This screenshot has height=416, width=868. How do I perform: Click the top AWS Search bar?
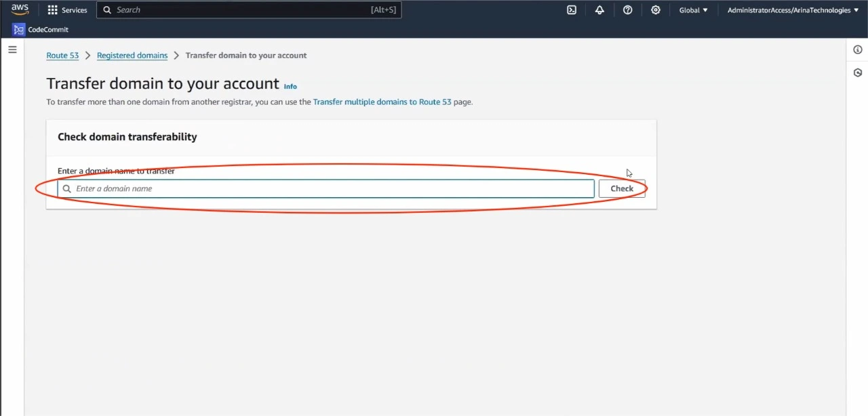(x=248, y=10)
